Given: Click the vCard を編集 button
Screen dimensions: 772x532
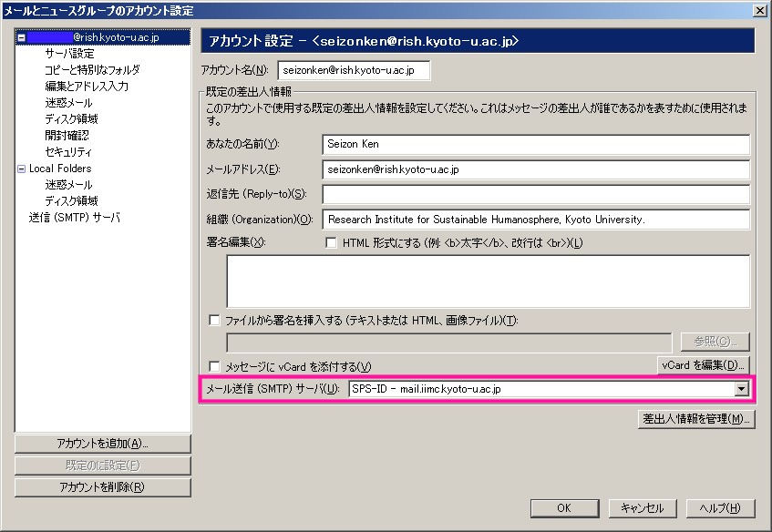Looking at the screenshot, I should point(703,365).
